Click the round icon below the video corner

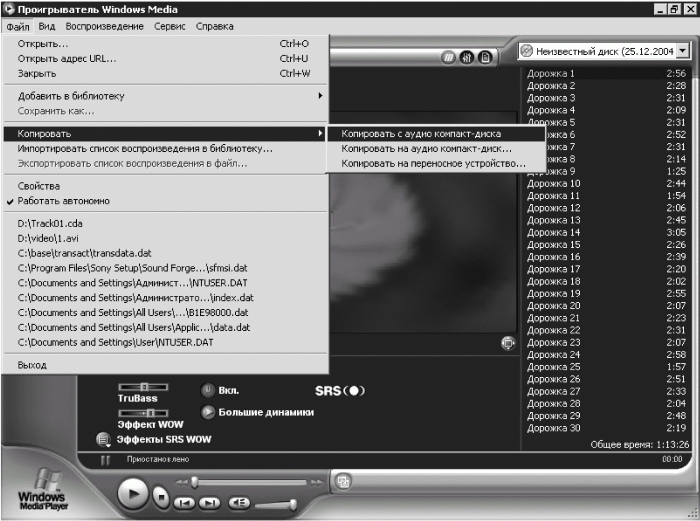tap(508, 343)
